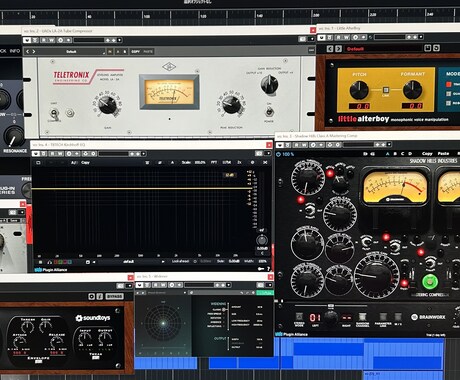Click the save preset icon in Little AlterBoy
This screenshot has width=460, height=380.
pyautogui.click(x=428, y=48)
